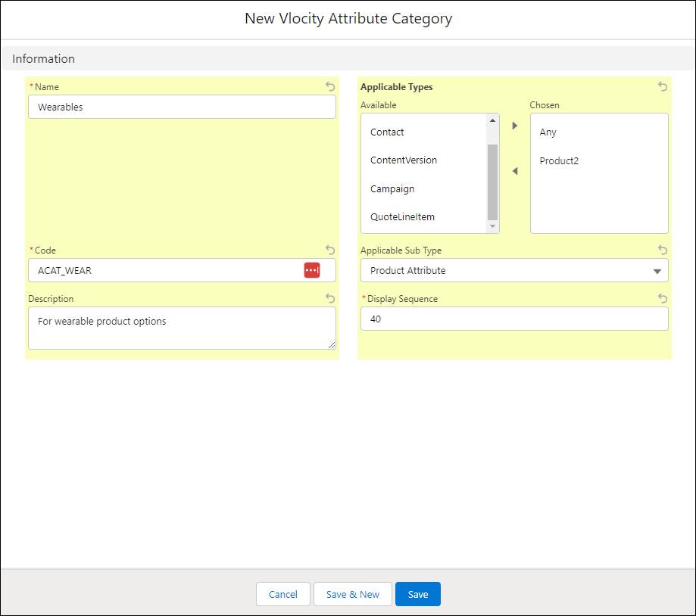Click the Save & New button

coord(352,594)
